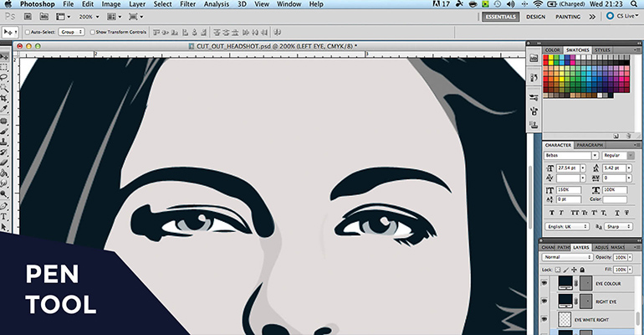Toggle lock image pixels brush icon
The width and height of the screenshot is (644, 335).
[566, 270]
